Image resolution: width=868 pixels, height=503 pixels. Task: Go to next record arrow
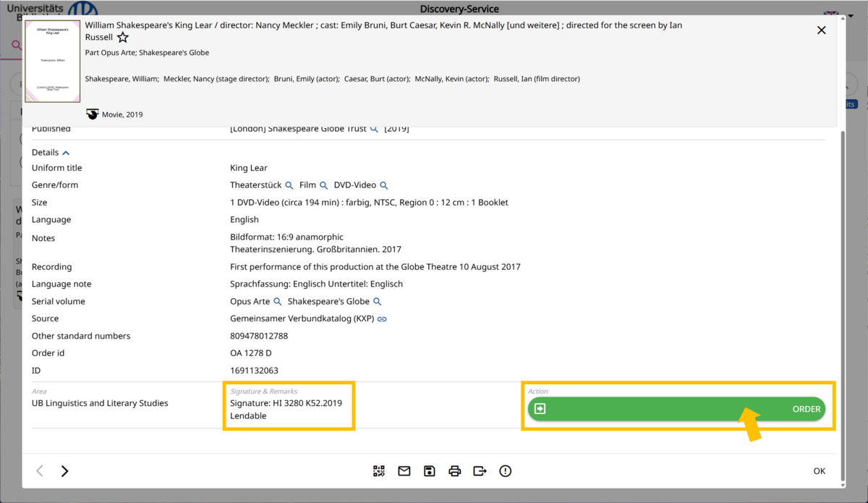(x=64, y=471)
